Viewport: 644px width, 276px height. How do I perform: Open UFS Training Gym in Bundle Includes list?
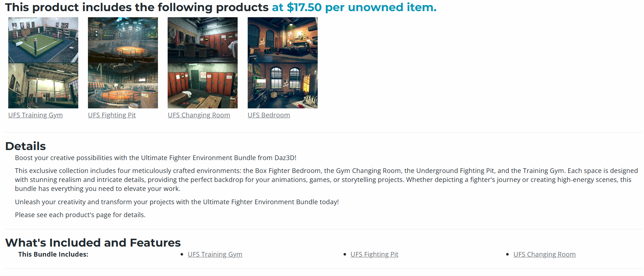[x=215, y=254]
